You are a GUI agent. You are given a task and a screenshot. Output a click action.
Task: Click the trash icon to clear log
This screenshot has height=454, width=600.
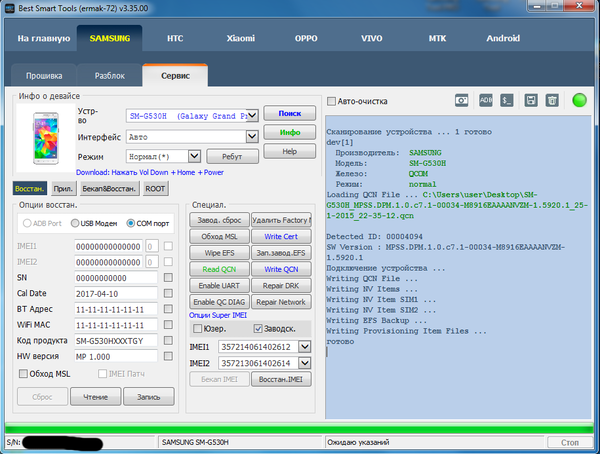pos(552,100)
